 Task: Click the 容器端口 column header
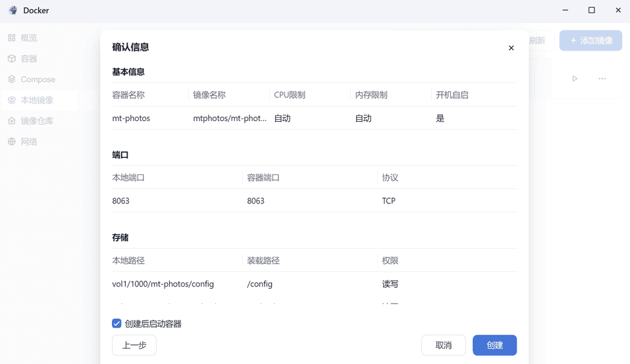263,178
